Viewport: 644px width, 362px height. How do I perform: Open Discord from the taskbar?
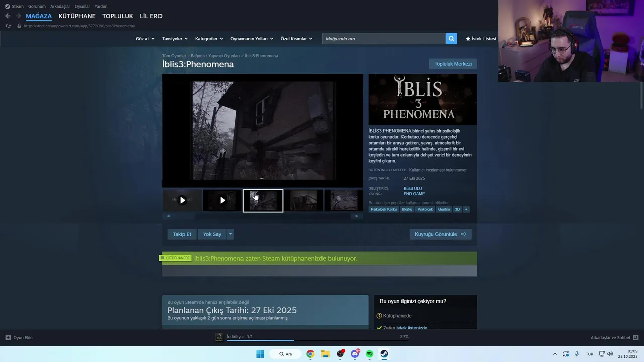point(355,354)
